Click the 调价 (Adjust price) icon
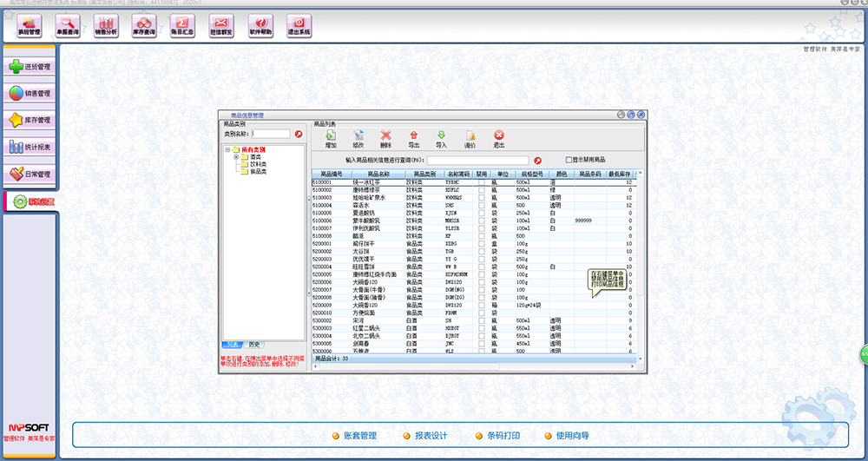The width and height of the screenshot is (868, 461). 470,136
